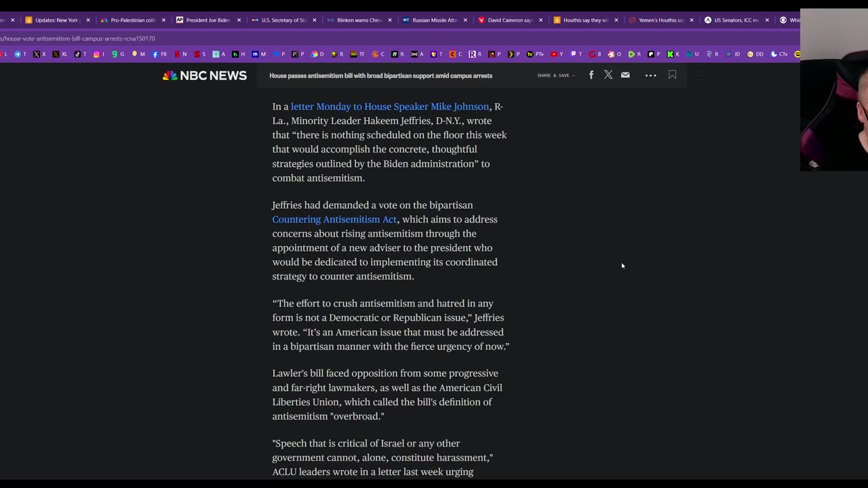Click the quote beginning "The effort to crush antisemitism"
Screen dimensions: 868x488
click(391, 325)
